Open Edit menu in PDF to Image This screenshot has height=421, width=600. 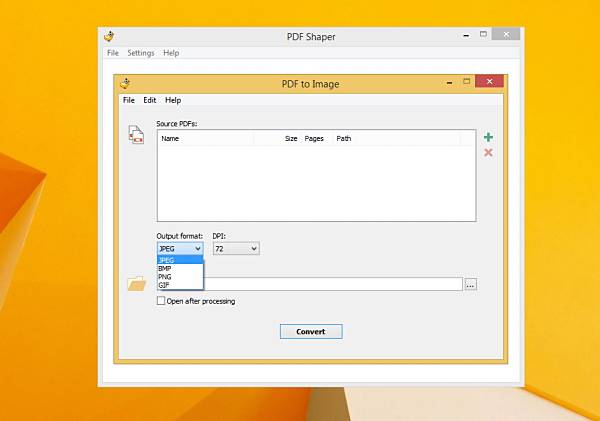click(x=150, y=100)
